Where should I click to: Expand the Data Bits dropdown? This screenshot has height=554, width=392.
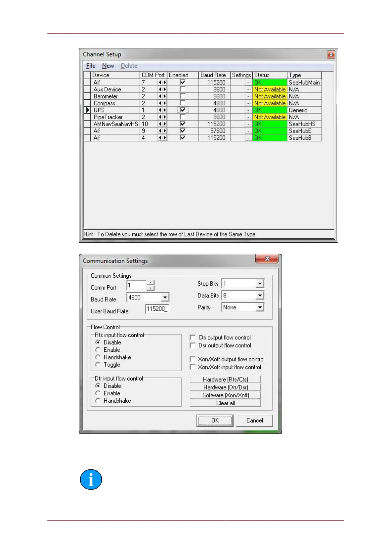pyautogui.click(x=260, y=295)
